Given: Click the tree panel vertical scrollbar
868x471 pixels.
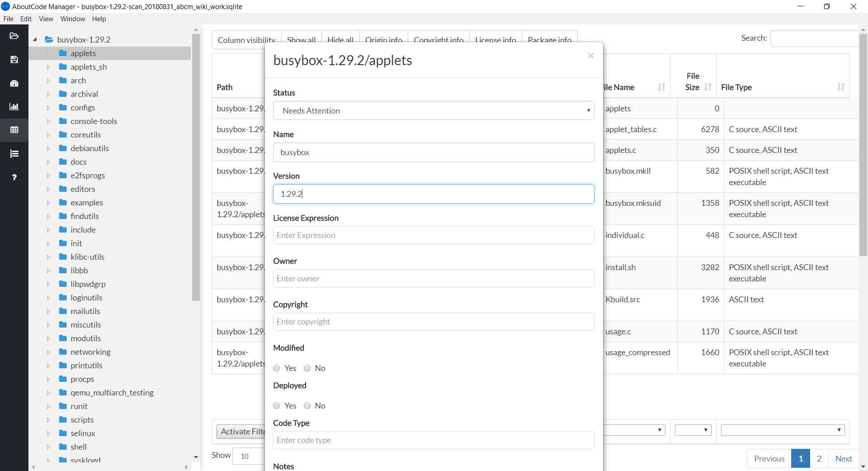Looking at the screenshot, I should click(196, 167).
